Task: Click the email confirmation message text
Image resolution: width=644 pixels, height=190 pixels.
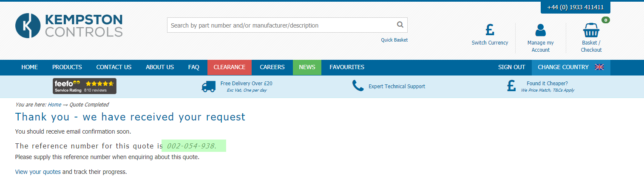Action: pos(73,131)
